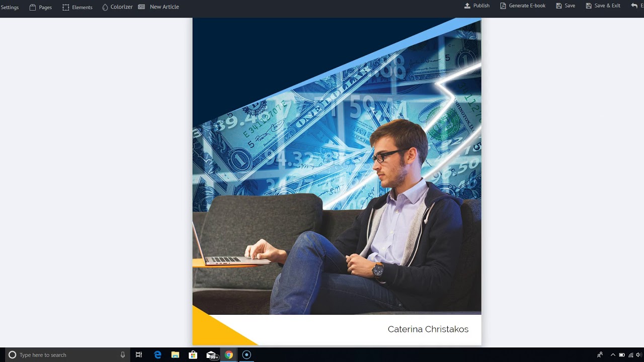
Task: Open the Wi-Fi network icon
Action: (630, 355)
